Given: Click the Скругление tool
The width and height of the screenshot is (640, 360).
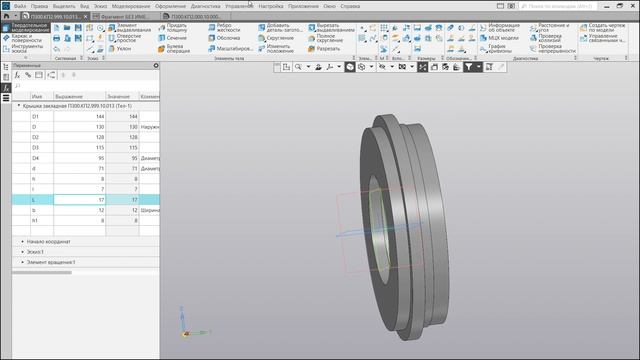Looking at the screenshot, I should pyautogui.click(x=276, y=38).
